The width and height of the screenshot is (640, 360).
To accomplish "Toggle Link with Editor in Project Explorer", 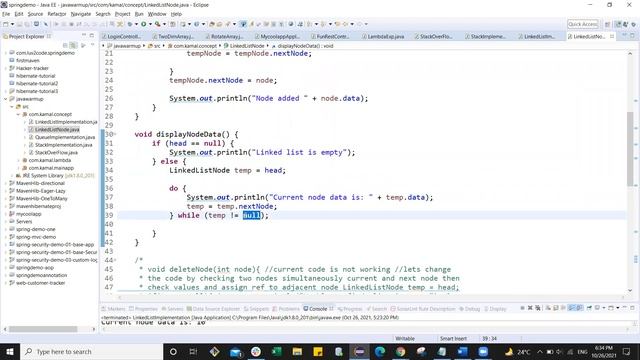I will pos(73,45).
